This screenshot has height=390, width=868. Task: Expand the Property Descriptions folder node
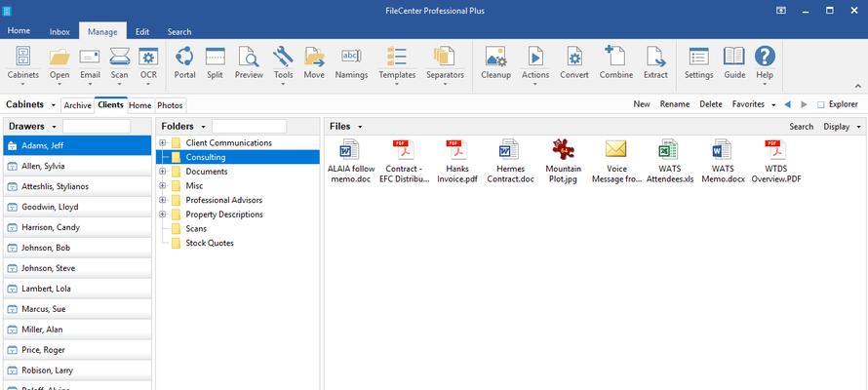(x=163, y=214)
